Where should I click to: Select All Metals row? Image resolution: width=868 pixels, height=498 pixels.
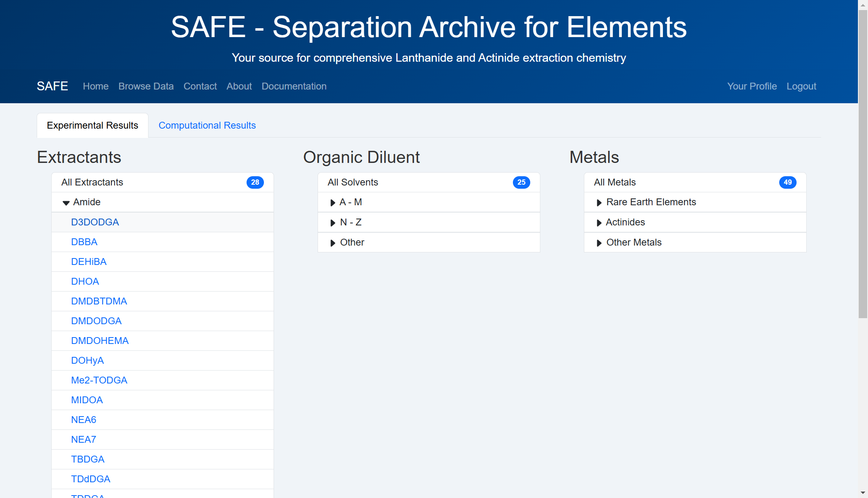tap(695, 182)
